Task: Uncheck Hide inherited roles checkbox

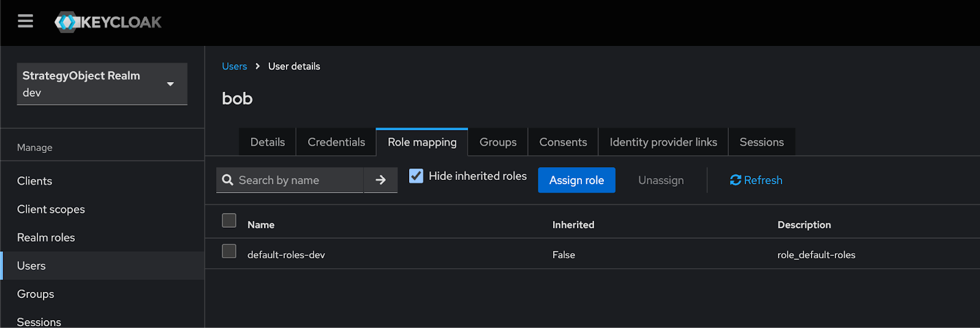Action: (416, 176)
